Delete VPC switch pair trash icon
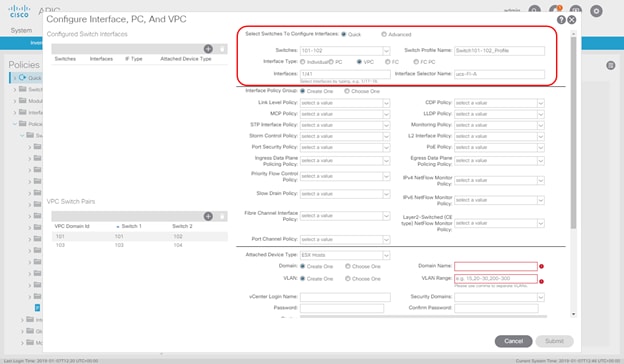This screenshot has height=364, width=624. click(222, 216)
